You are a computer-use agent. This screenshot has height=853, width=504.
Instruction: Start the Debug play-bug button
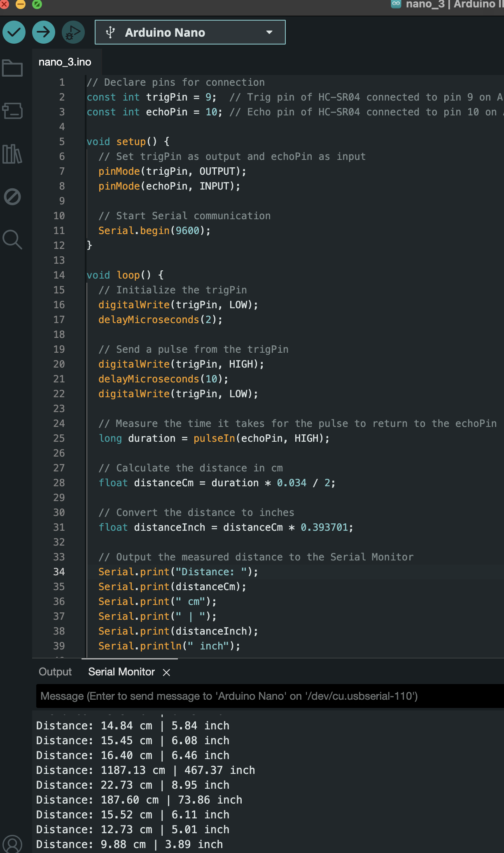coord(73,32)
